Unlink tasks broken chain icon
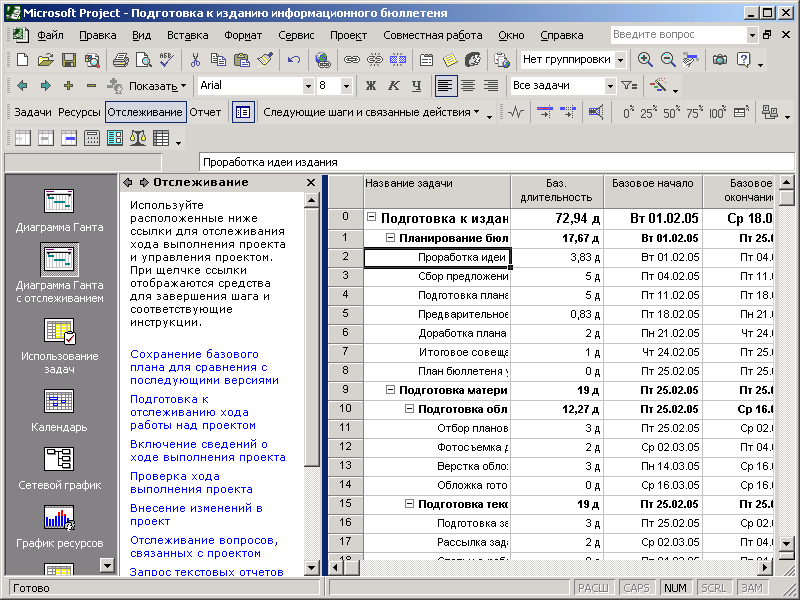The height and width of the screenshot is (600, 800). coord(374,60)
